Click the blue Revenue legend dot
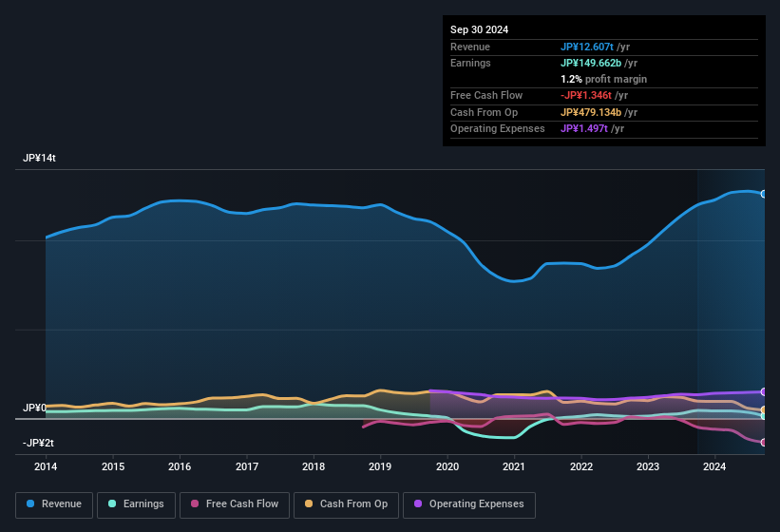Screen dimensions: 780x532 tap(31, 503)
